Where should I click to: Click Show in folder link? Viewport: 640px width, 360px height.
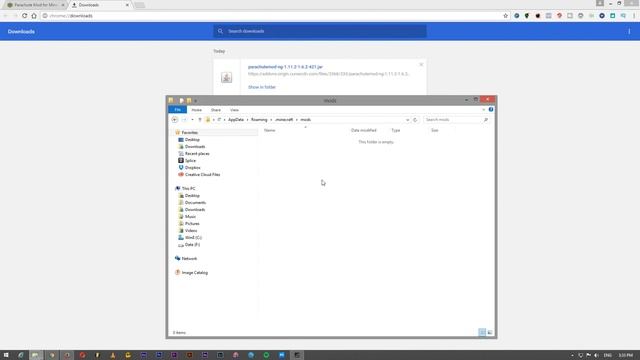tap(262, 87)
